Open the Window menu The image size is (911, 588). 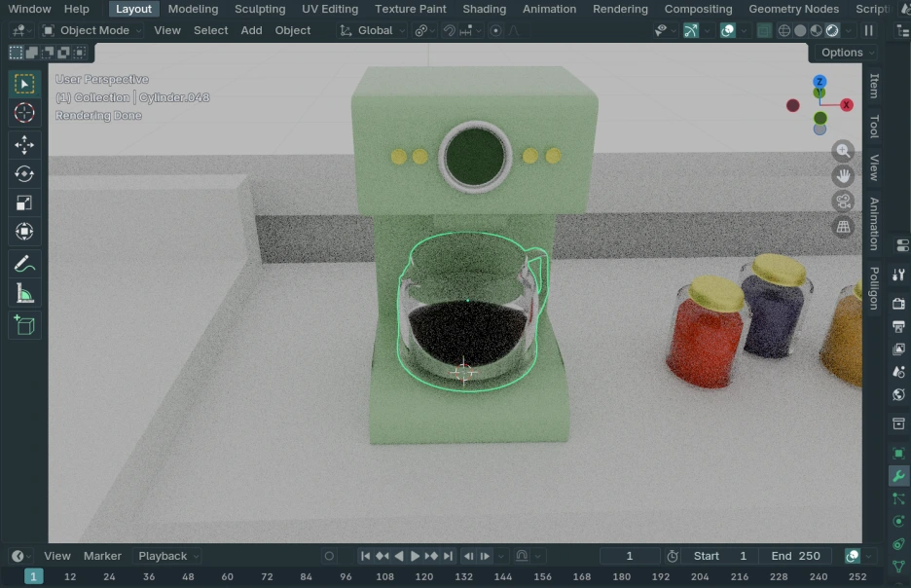click(29, 9)
